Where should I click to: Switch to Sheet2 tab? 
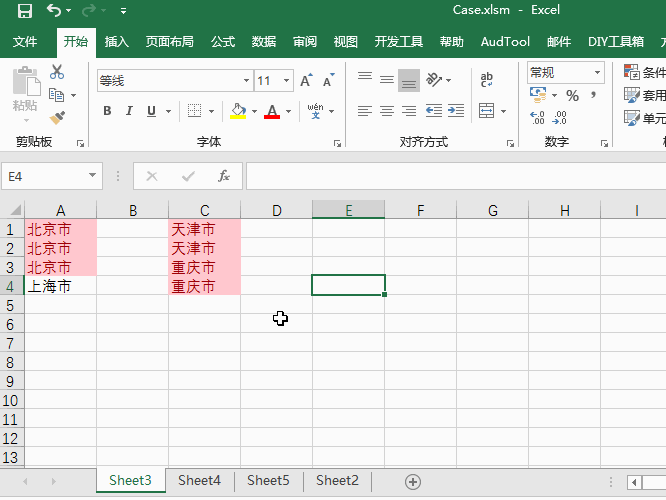[337, 480]
